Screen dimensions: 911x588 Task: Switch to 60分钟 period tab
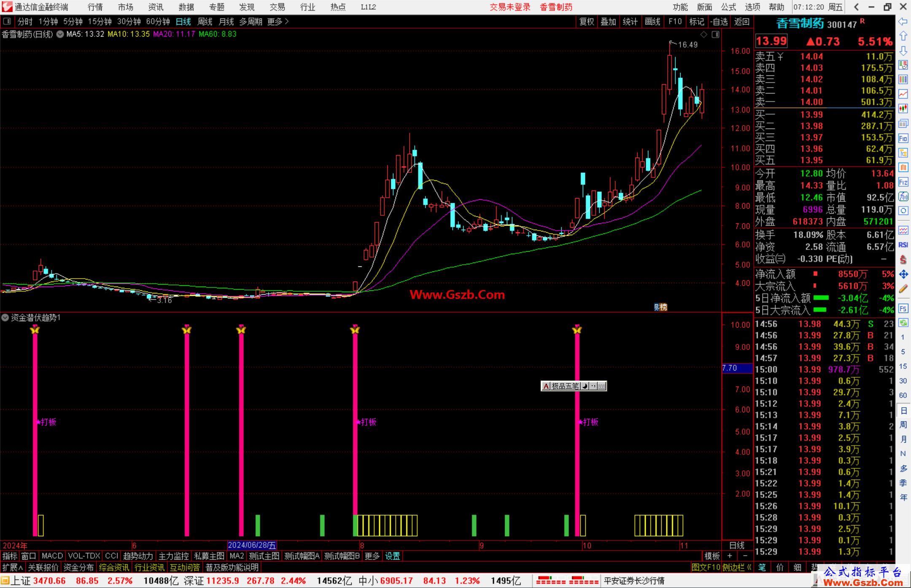[x=158, y=21]
